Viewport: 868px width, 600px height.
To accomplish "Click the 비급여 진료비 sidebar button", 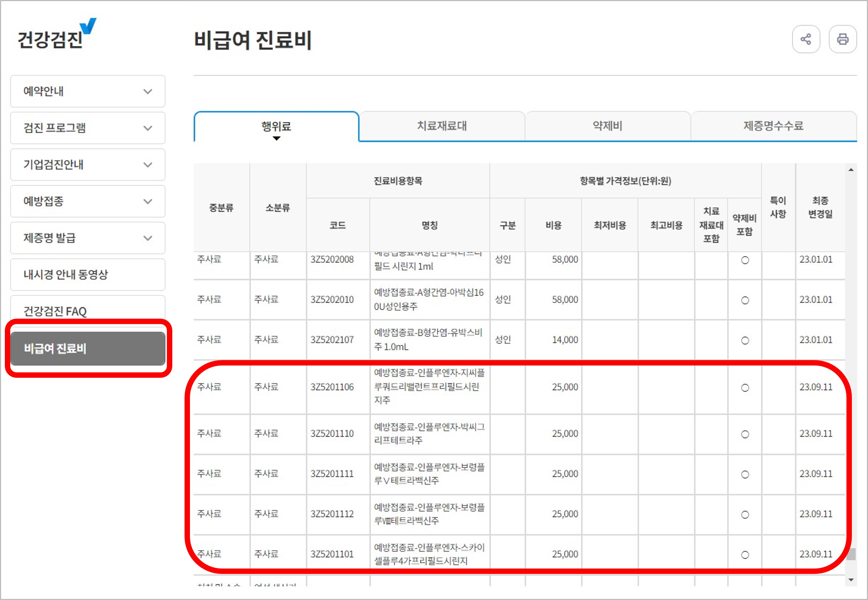I will pos(88,349).
